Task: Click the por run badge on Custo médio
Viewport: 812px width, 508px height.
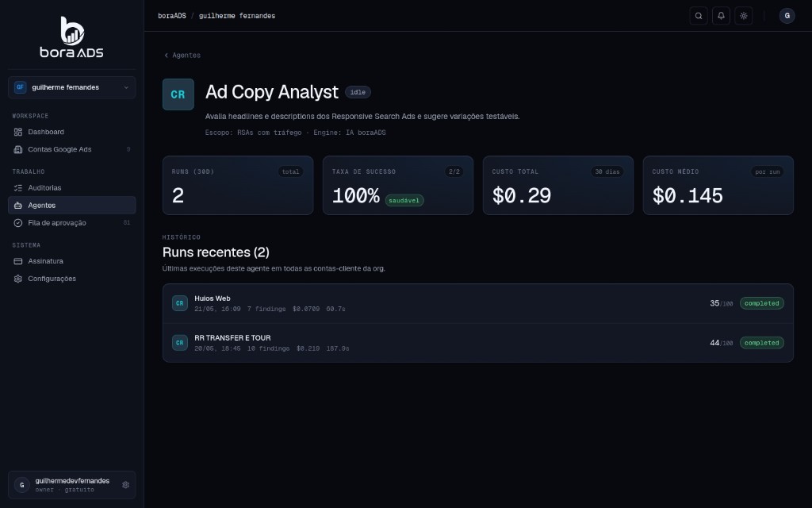Action: [x=768, y=171]
